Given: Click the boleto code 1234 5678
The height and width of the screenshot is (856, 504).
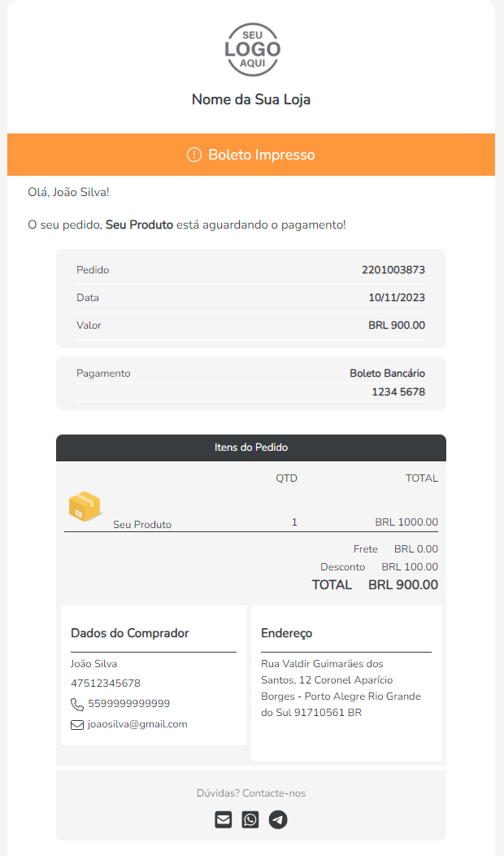Looking at the screenshot, I should pos(398,392).
